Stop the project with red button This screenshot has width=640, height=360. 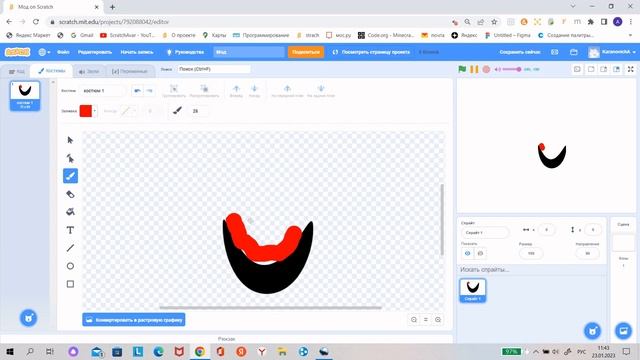[x=486, y=69]
